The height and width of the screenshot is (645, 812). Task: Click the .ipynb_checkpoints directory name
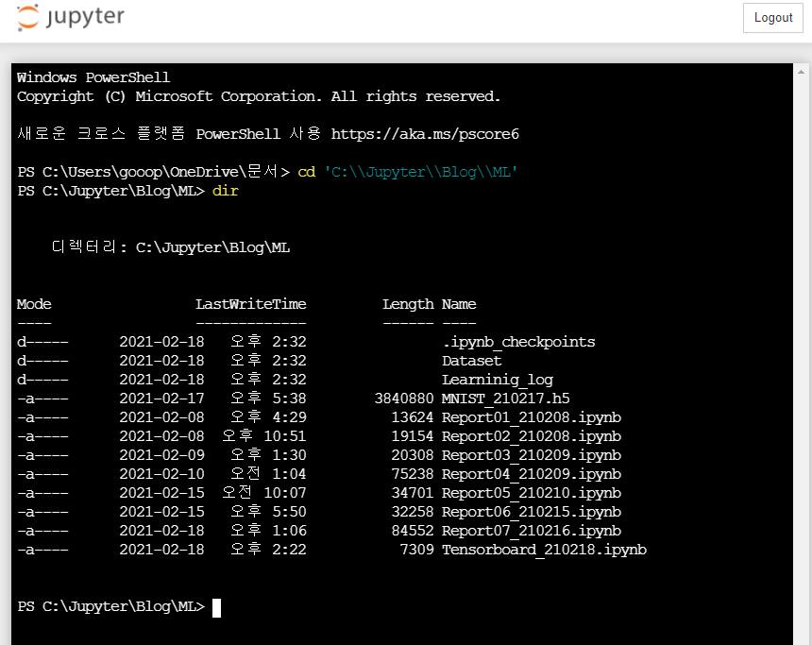point(518,342)
